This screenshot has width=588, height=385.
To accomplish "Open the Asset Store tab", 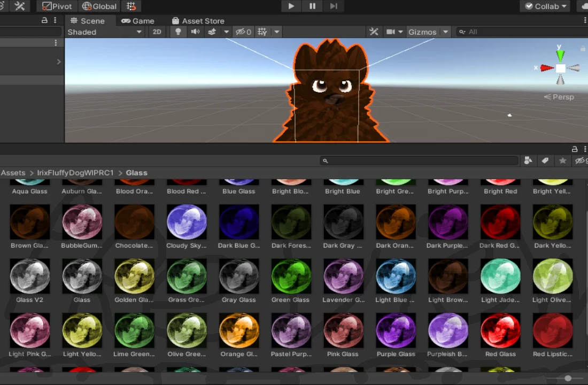I will tap(198, 21).
